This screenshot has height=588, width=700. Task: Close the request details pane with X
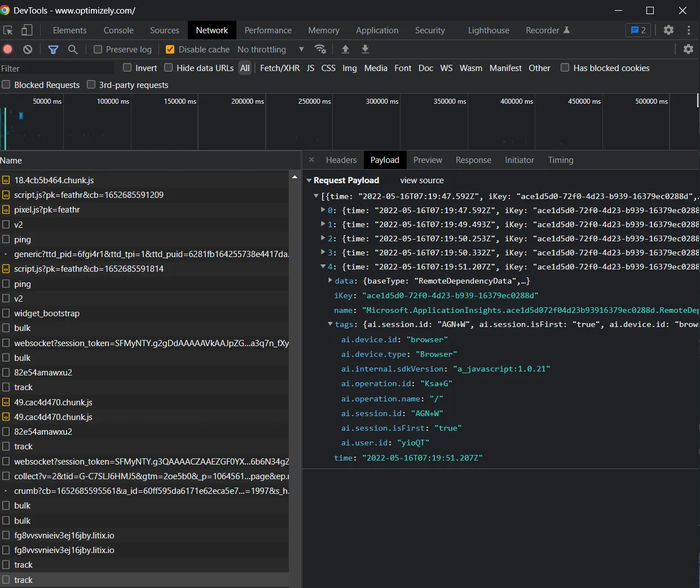pyautogui.click(x=311, y=160)
